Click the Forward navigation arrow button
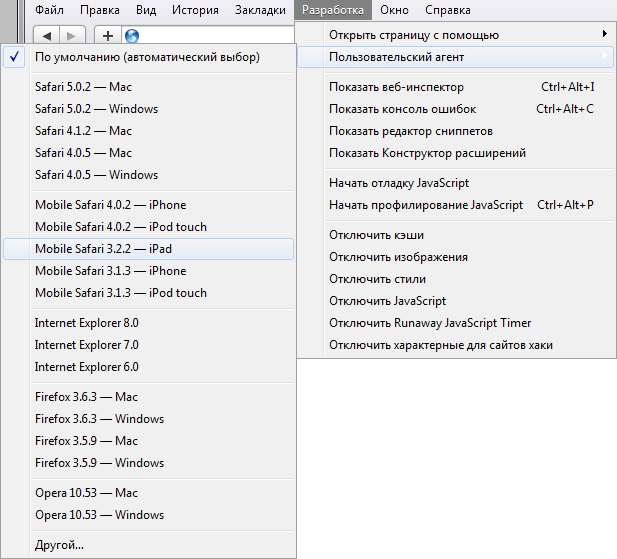Screen dimensions: 617x559 (73, 35)
